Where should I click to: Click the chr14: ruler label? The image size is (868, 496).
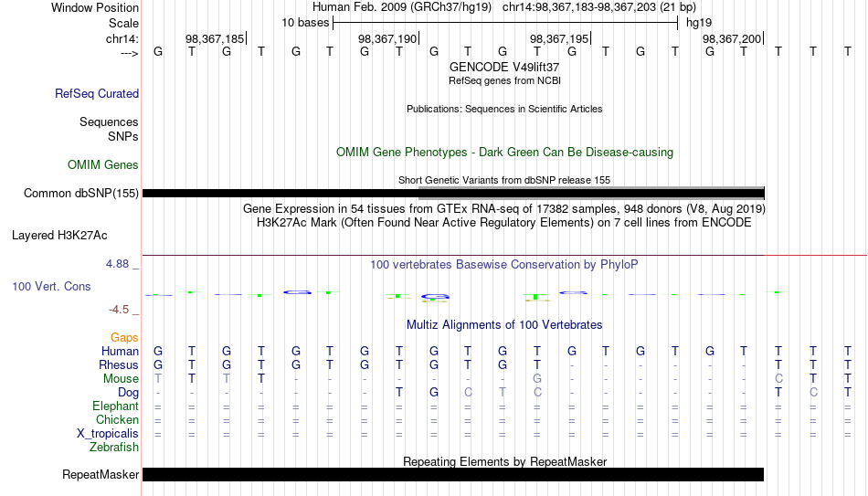point(122,38)
